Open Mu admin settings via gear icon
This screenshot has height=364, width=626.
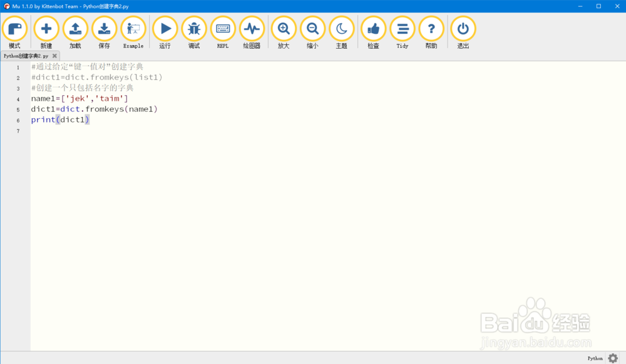pos(613,358)
